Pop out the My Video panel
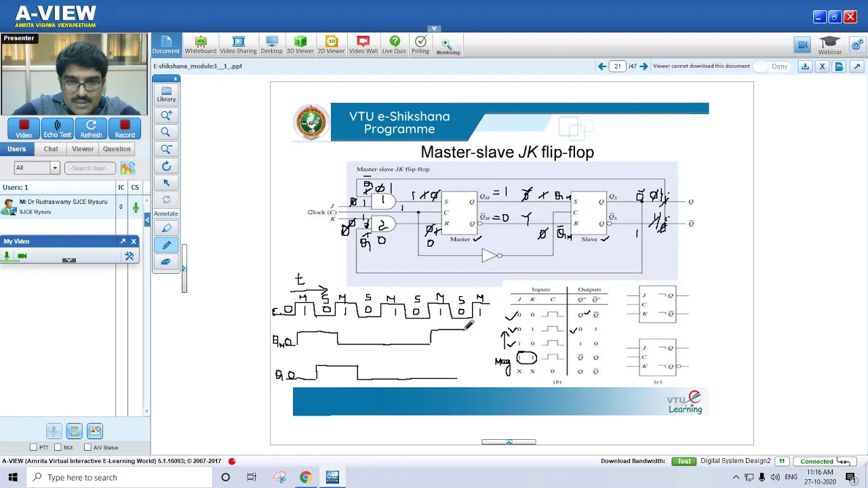The image size is (868, 488). click(123, 241)
